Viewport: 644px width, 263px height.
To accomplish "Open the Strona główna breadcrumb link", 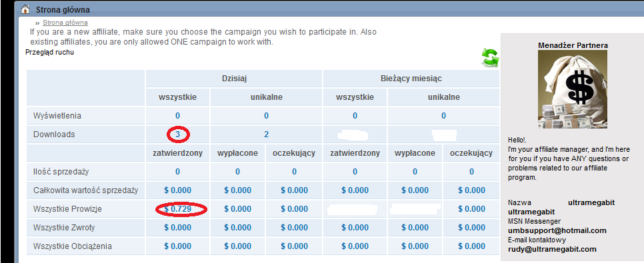I will 65,23.
